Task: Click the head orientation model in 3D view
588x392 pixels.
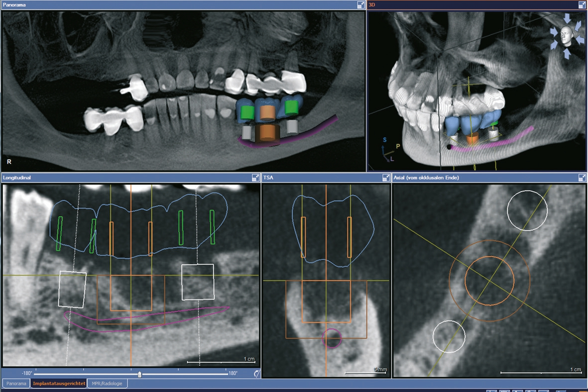Action: 566,36
